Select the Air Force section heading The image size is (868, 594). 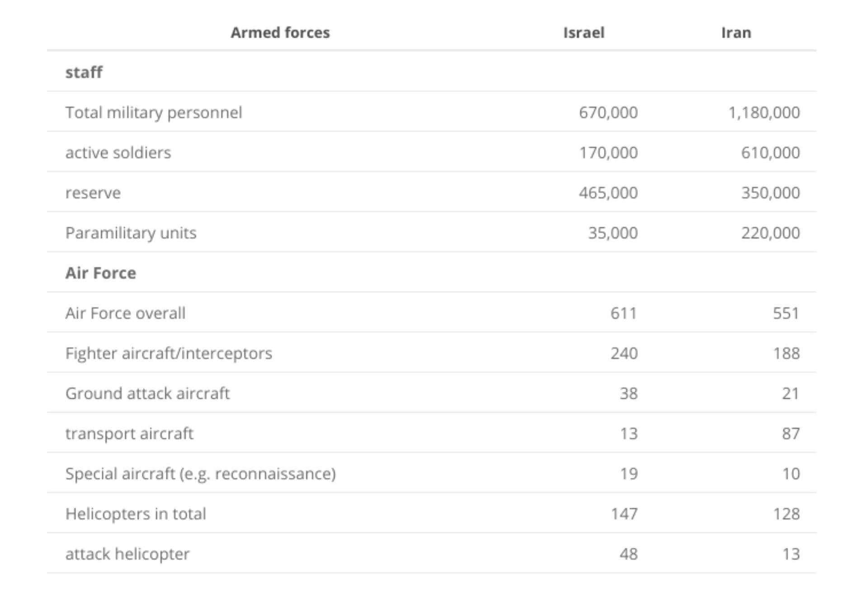101,273
